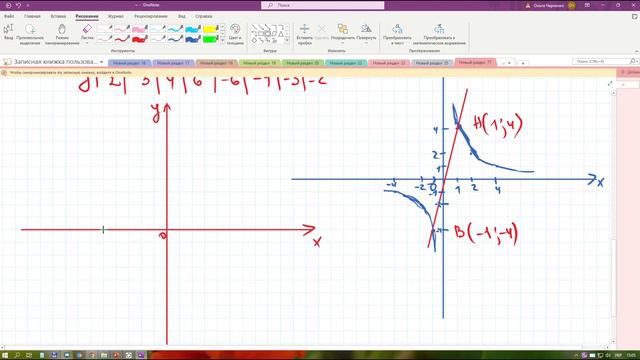Select the light blue wavy pen
The width and height of the screenshot is (640, 360).
click(x=175, y=29)
